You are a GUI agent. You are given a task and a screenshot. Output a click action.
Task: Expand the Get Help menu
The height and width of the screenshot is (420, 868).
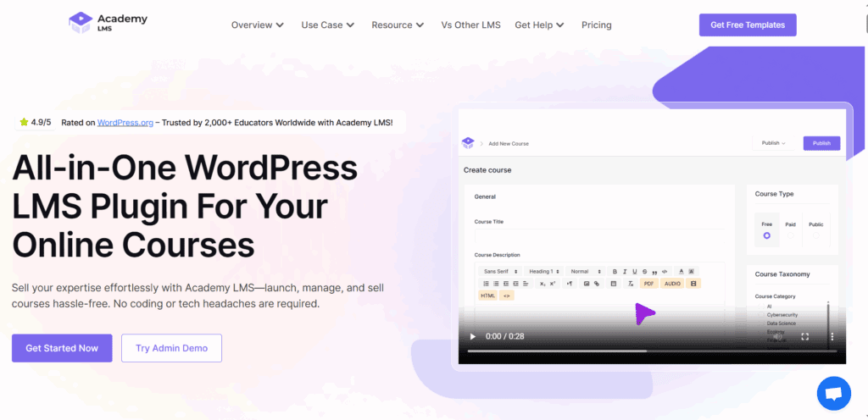pyautogui.click(x=539, y=25)
